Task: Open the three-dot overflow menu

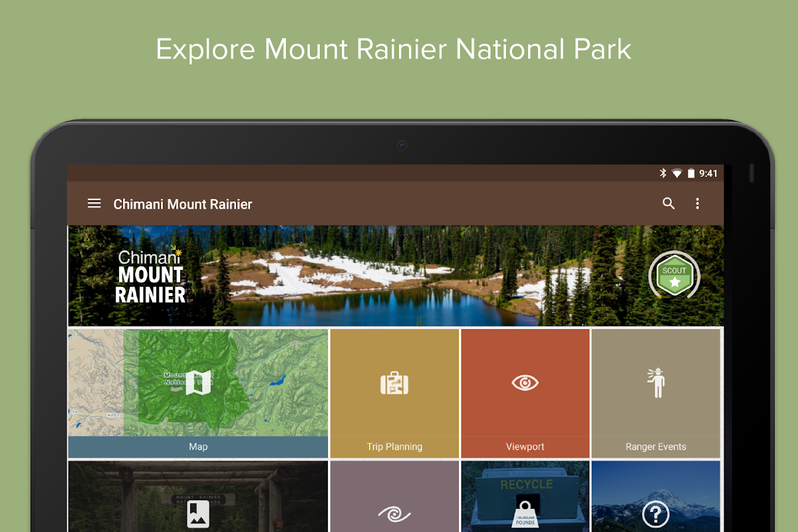Action: point(698,203)
